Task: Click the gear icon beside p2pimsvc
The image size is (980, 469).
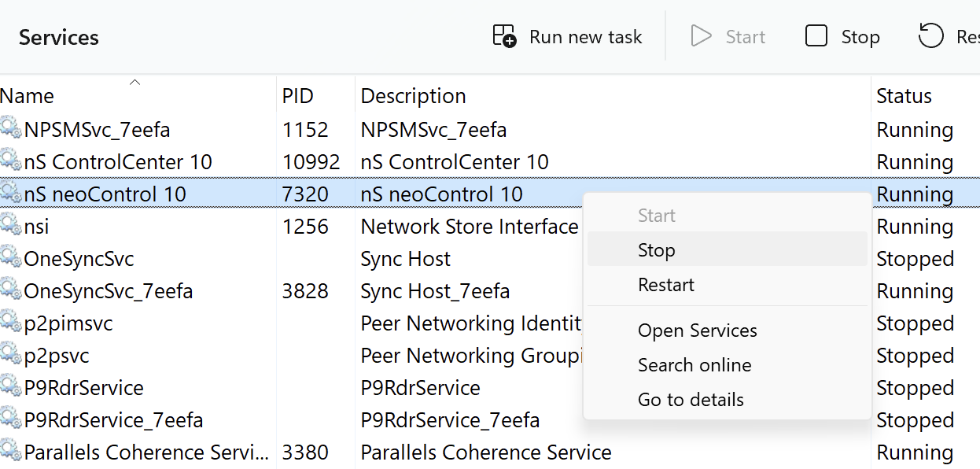Action: point(11,323)
